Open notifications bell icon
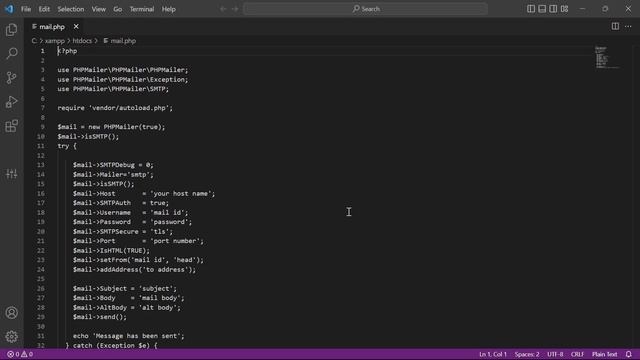This screenshot has width=640, height=360. pos(629,354)
